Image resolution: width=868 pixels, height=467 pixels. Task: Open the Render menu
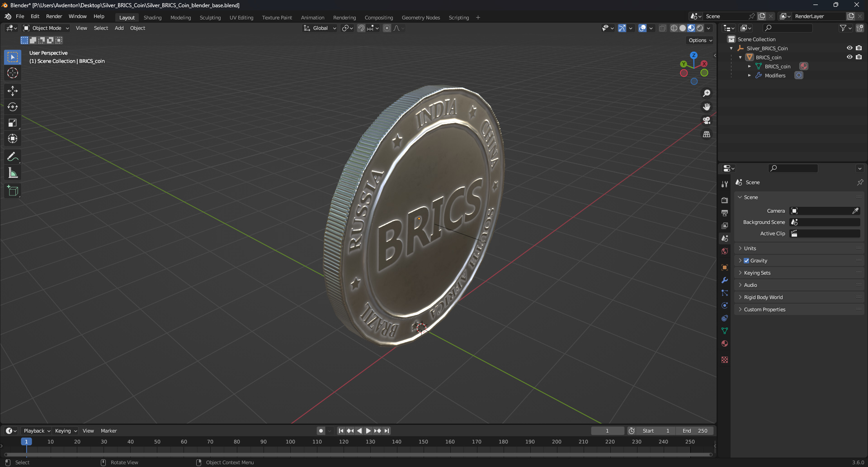[54, 16]
